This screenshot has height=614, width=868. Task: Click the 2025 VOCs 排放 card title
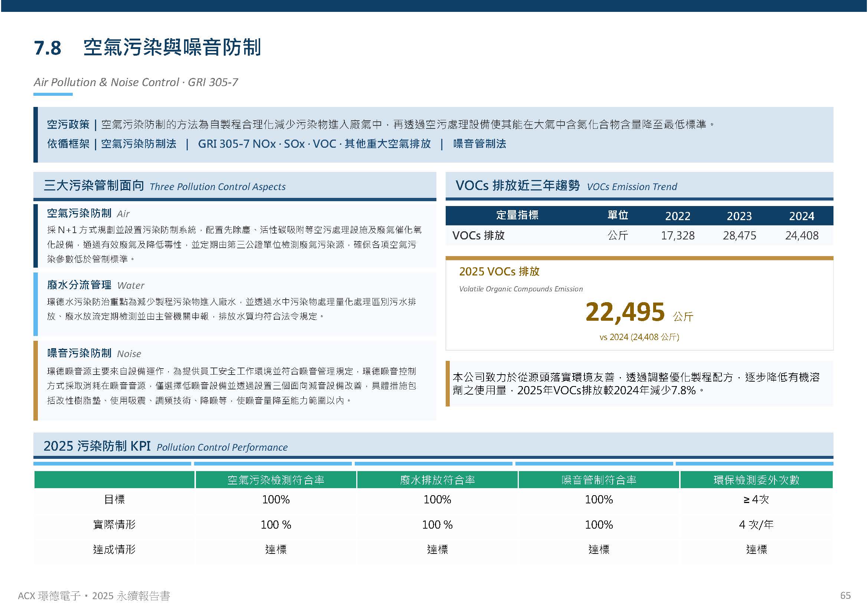click(499, 271)
